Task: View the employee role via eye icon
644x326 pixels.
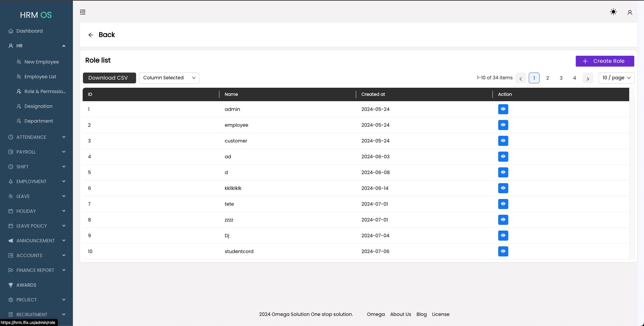Action: [x=503, y=125]
